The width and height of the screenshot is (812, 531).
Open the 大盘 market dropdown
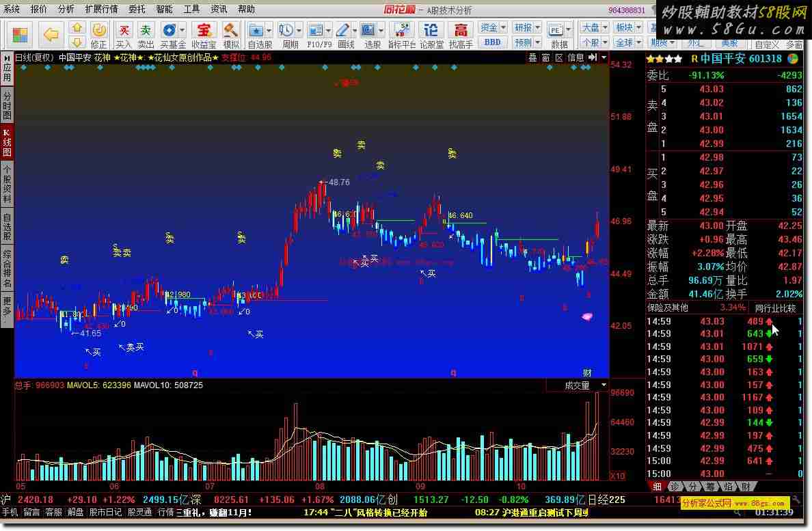click(x=594, y=27)
